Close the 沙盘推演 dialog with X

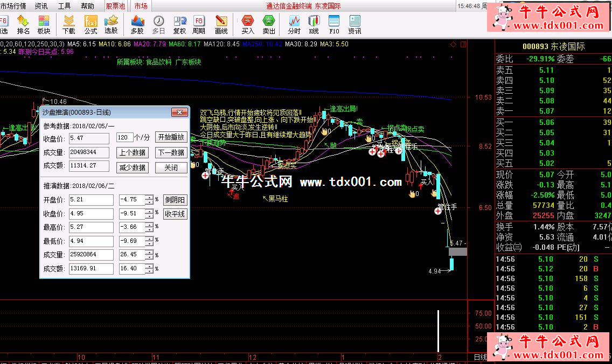tap(179, 113)
